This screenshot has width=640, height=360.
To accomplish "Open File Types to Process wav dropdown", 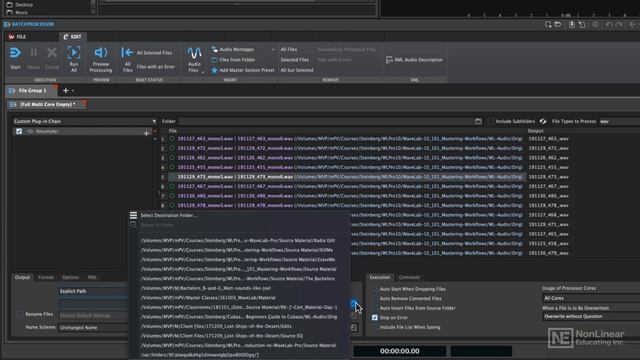I will click(619, 121).
